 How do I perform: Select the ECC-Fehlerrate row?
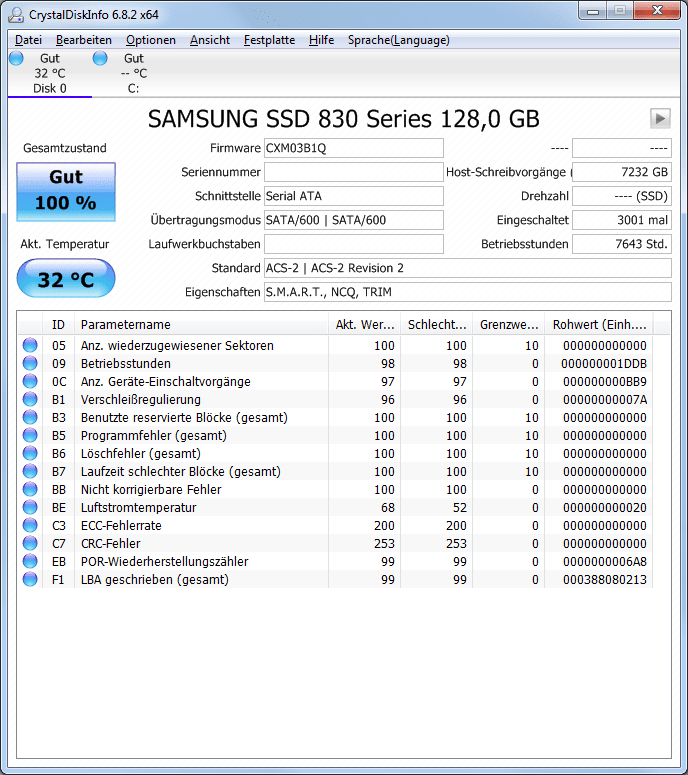[335, 525]
